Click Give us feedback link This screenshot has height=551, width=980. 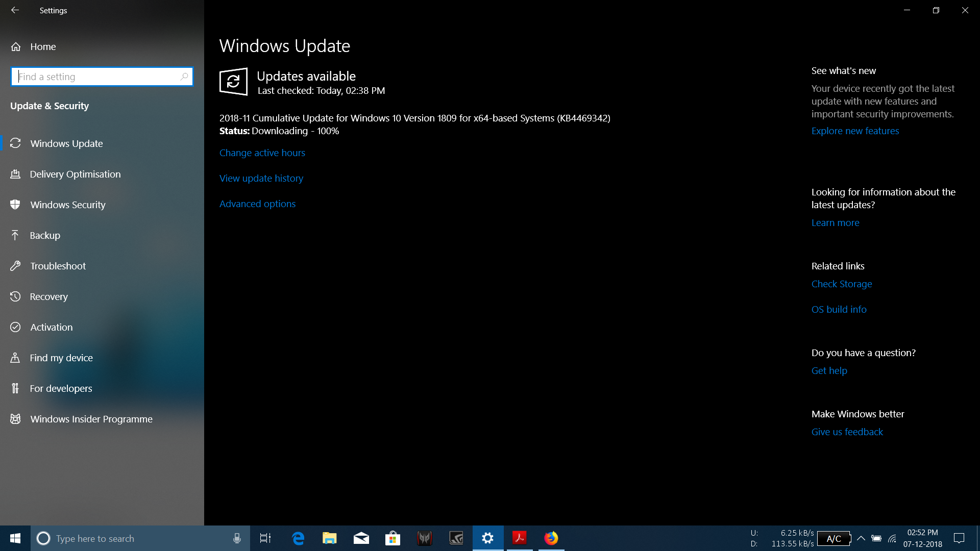(x=847, y=432)
